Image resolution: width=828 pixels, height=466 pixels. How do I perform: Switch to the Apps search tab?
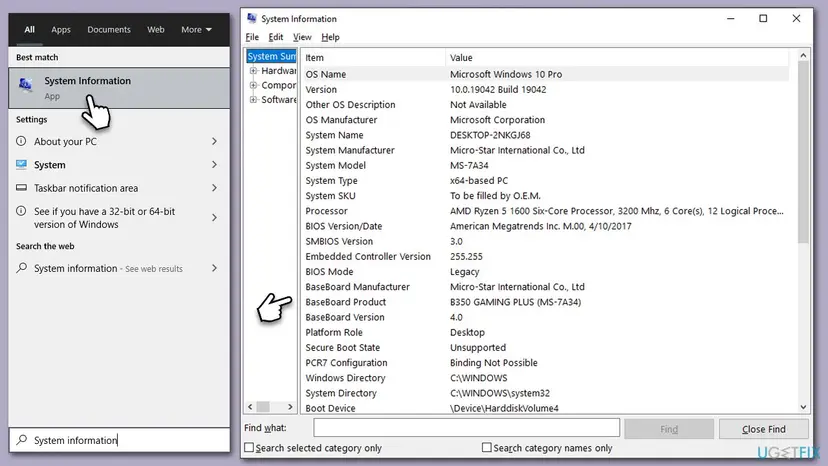pos(61,30)
